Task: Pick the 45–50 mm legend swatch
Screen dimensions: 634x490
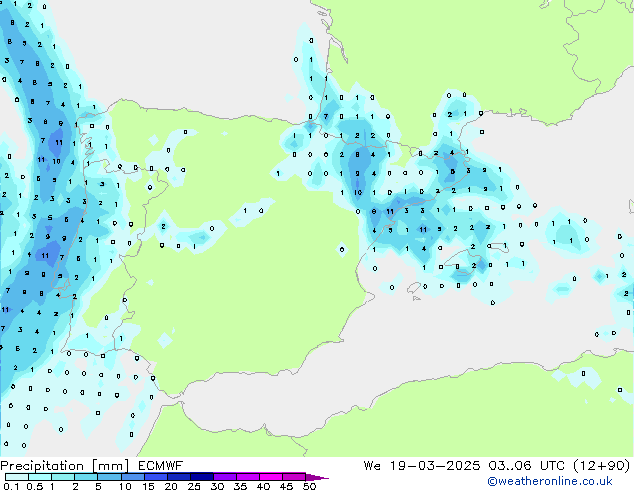Action: tap(294, 477)
